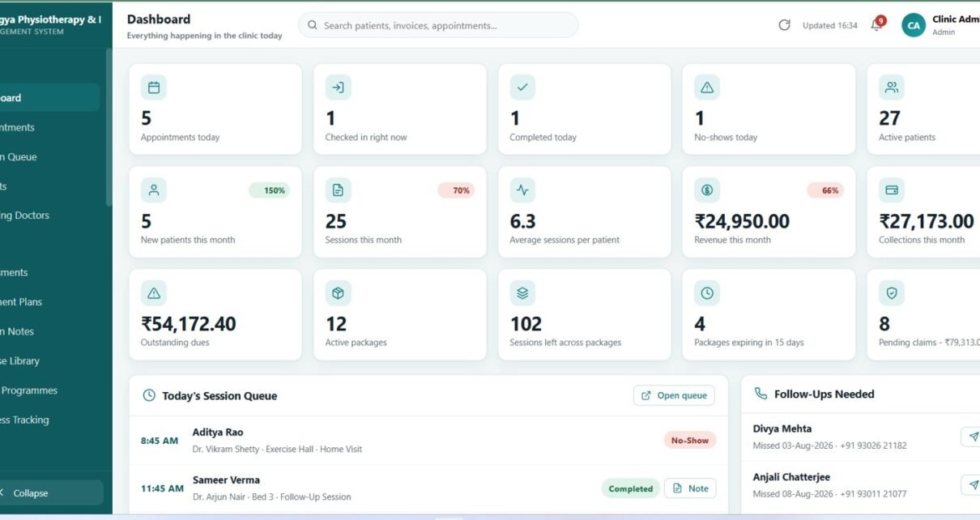Click the box icon on Active packages card
The image size is (980, 520).
tap(338, 292)
